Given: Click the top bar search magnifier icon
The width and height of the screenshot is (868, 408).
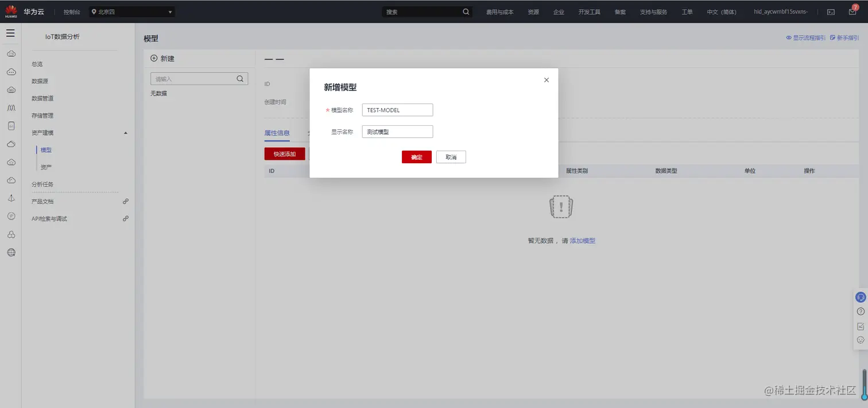Looking at the screenshot, I should (x=466, y=11).
